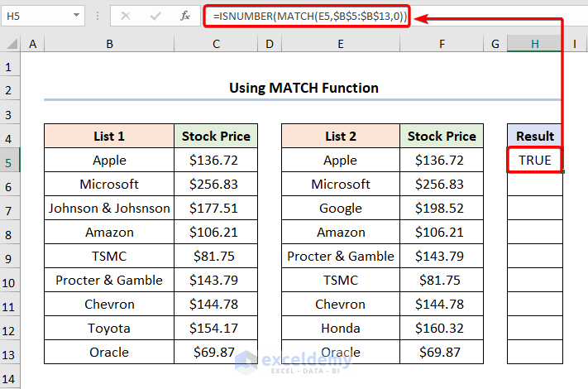Click the Select All corner triangle

tap(10, 44)
